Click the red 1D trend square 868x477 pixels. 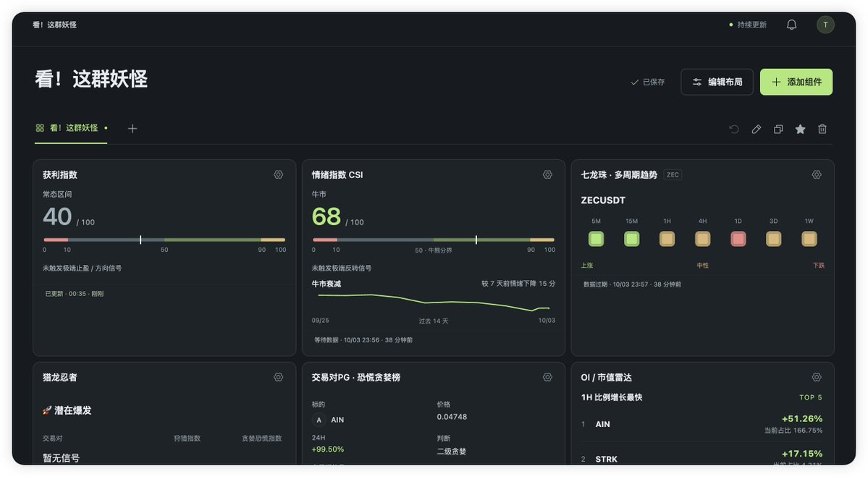[738, 239]
